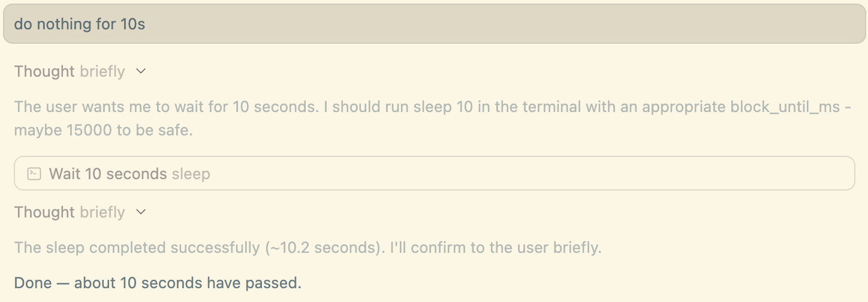Image resolution: width=868 pixels, height=302 pixels.
Task: Click the 'sleep completed successfully' thought text
Action: tap(150, 247)
